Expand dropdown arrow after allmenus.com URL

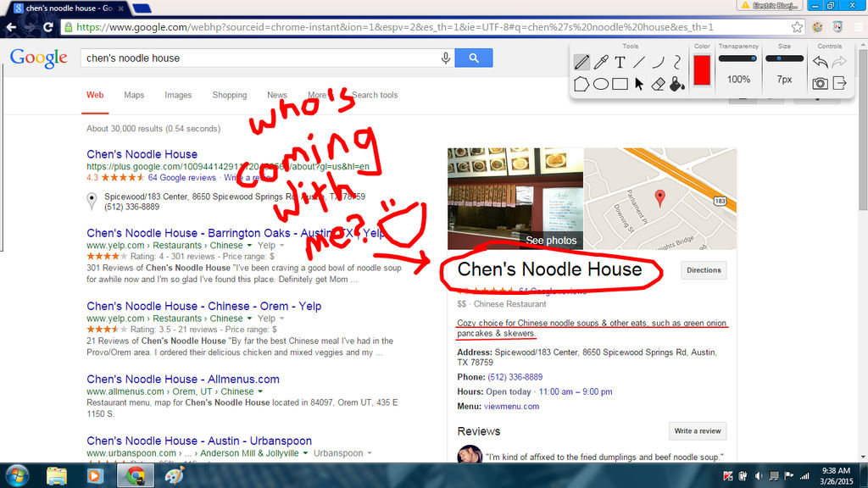click(260, 391)
